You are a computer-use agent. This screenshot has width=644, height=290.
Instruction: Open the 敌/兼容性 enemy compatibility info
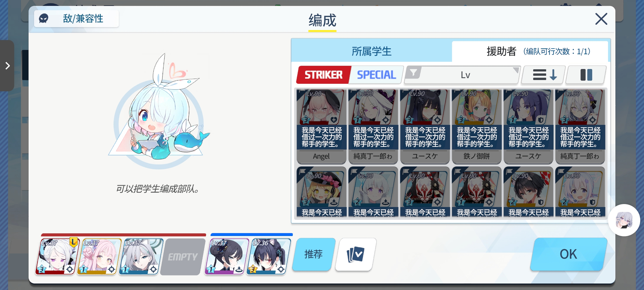(x=76, y=19)
